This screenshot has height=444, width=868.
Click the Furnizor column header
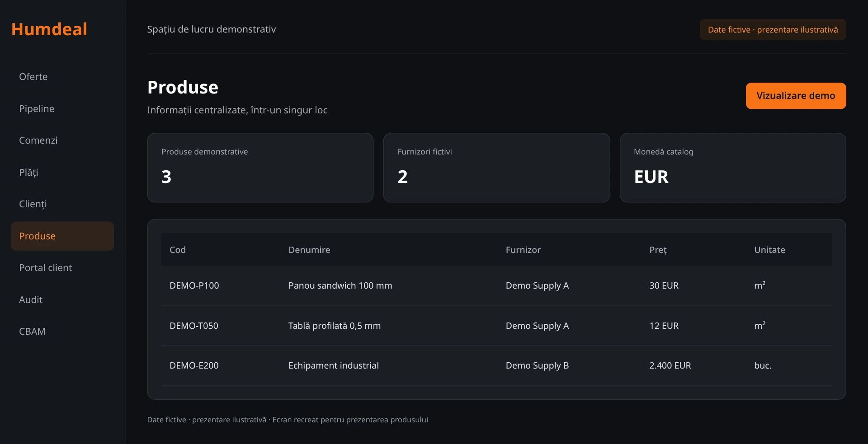tap(523, 250)
